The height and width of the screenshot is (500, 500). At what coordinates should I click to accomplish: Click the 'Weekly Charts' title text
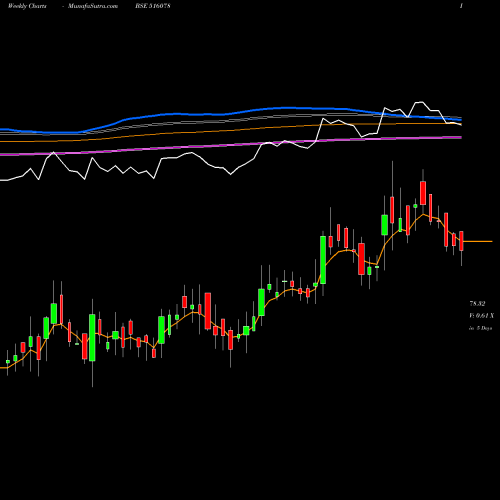pyautogui.click(x=27, y=6)
